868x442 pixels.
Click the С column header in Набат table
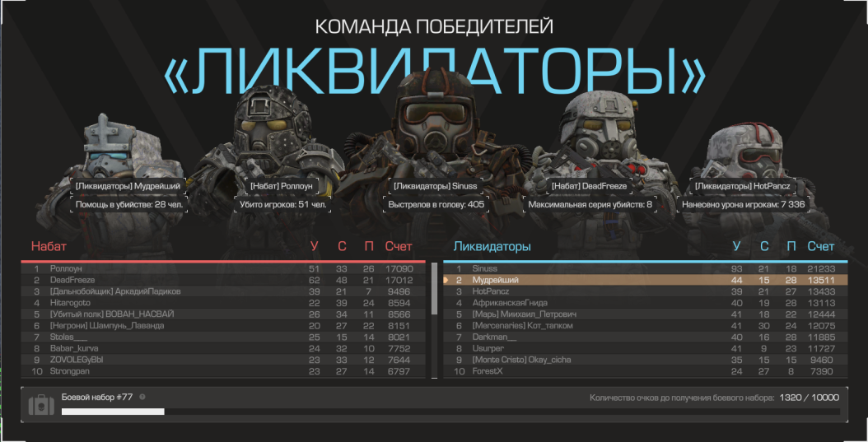click(342, 246)
